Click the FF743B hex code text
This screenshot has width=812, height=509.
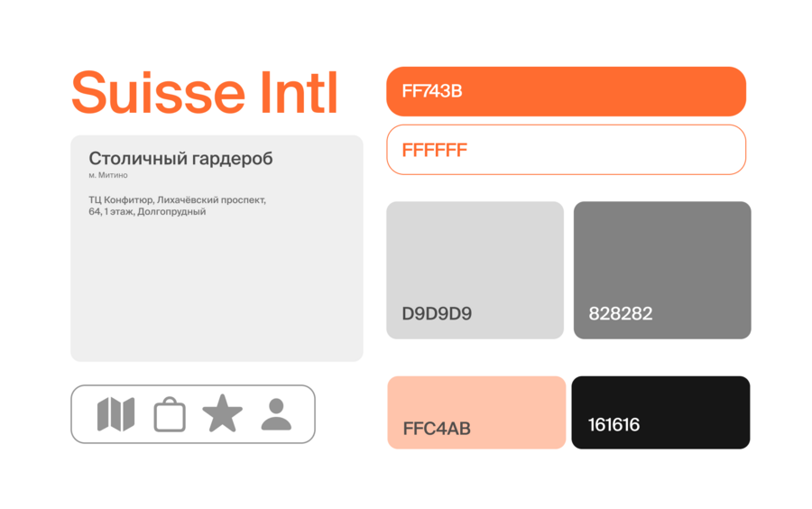(x=432, y=91)
